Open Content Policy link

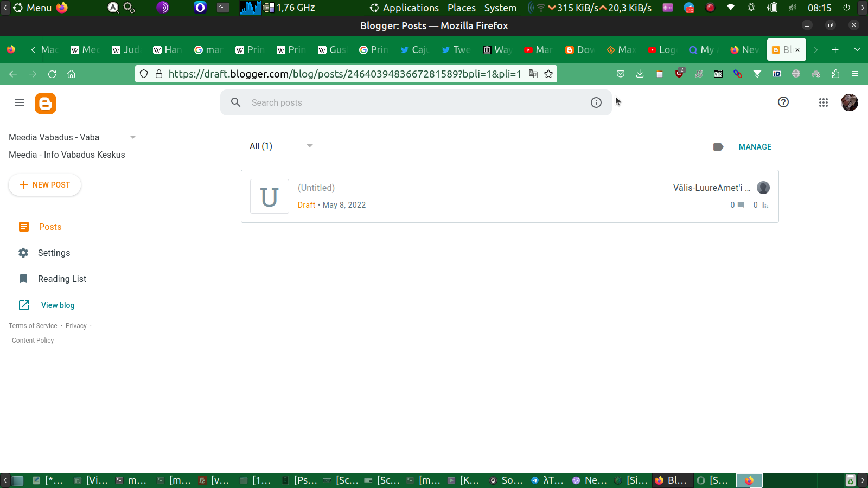pos(33,341)
